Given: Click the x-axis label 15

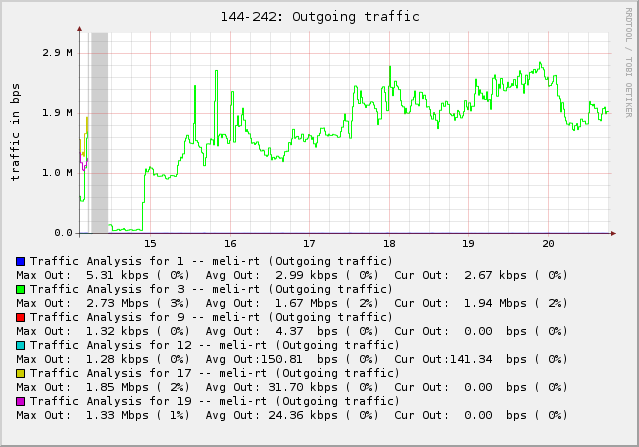Looking at the screenshot, I should click(150, 243).
